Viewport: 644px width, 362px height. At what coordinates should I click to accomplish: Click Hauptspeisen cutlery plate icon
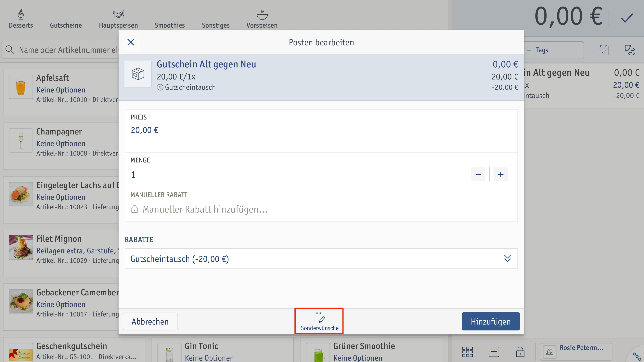coord(118,14)
